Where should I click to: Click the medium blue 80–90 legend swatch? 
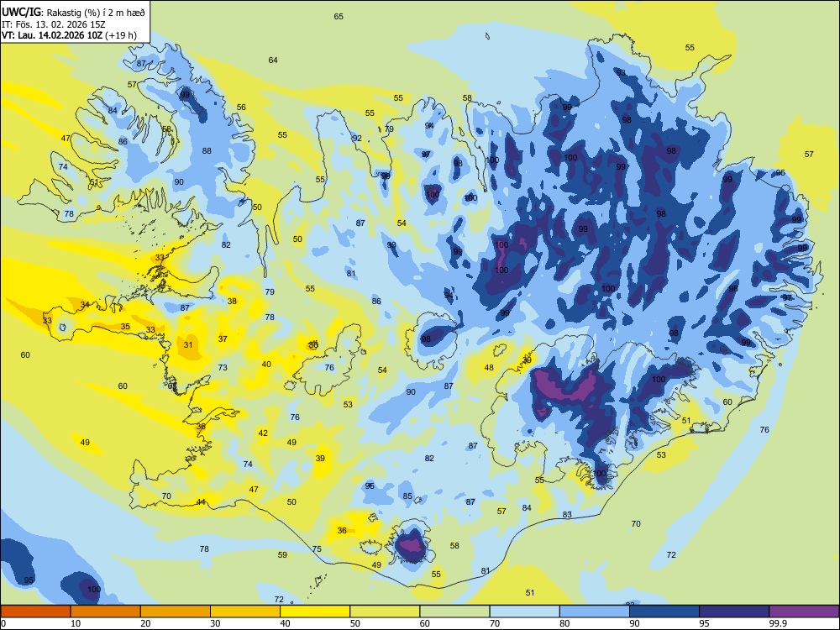click(595, 612)
